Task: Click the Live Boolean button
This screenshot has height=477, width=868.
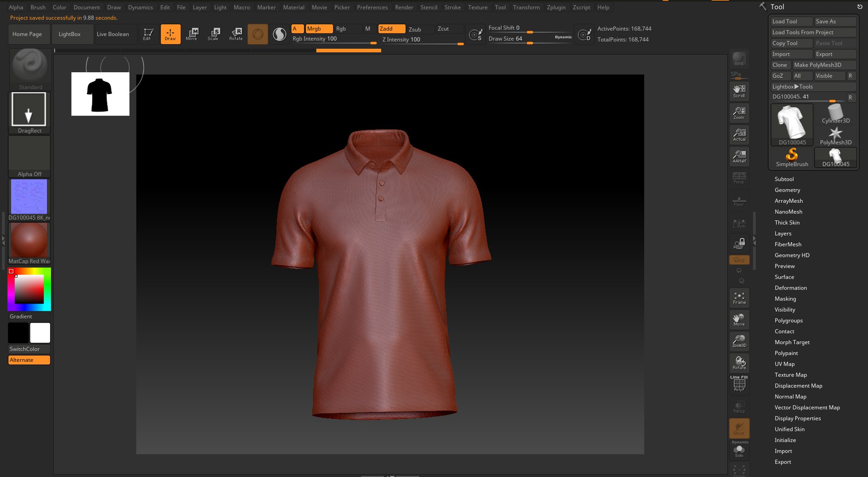Action: click(116, 34)
